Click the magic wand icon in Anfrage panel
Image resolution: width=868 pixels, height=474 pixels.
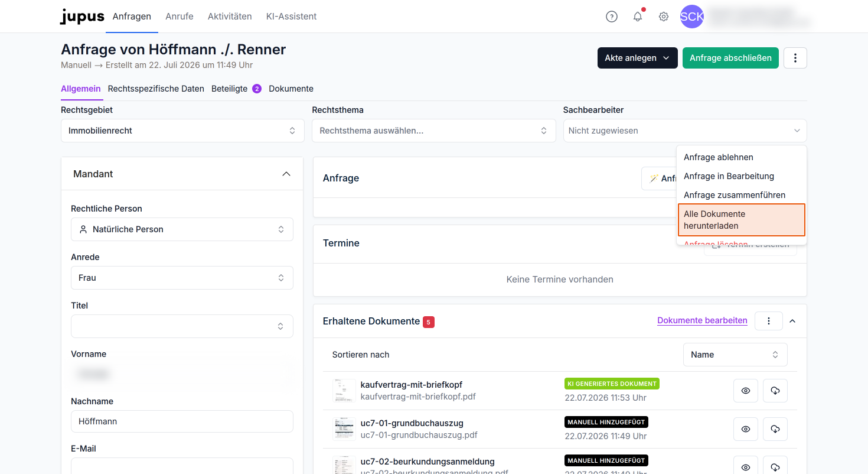pos(654,178)
